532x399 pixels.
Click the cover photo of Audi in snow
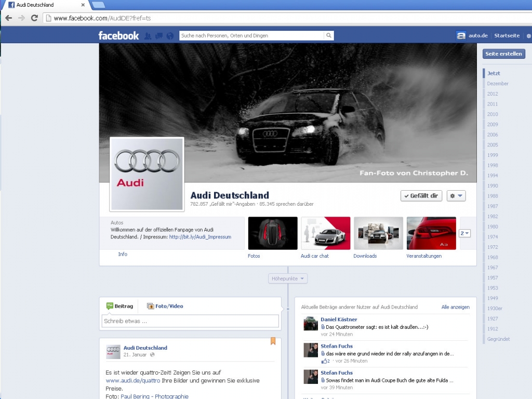click(x=288, y=113)
